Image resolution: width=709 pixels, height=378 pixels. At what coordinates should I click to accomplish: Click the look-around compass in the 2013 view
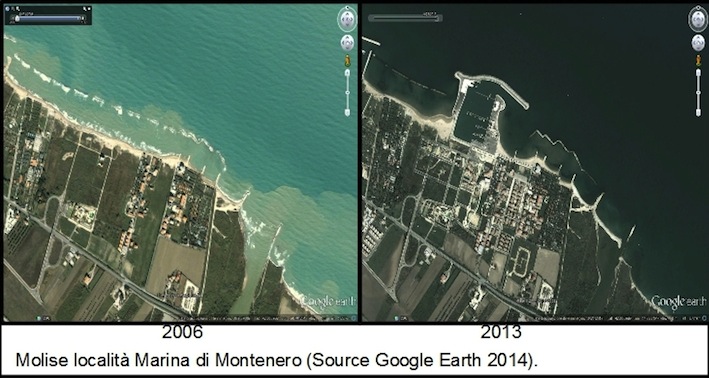pyautogui.click(x=698, y=19)
